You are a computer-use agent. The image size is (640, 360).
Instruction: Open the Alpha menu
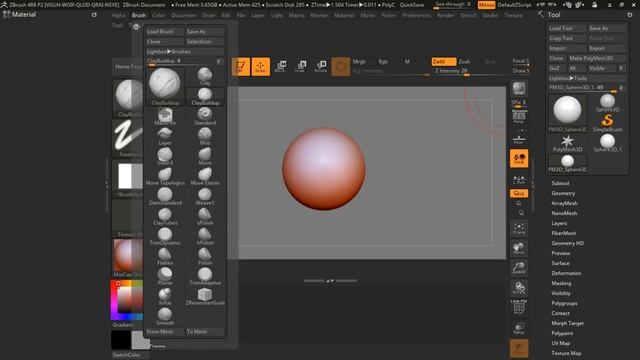point(119,15)
